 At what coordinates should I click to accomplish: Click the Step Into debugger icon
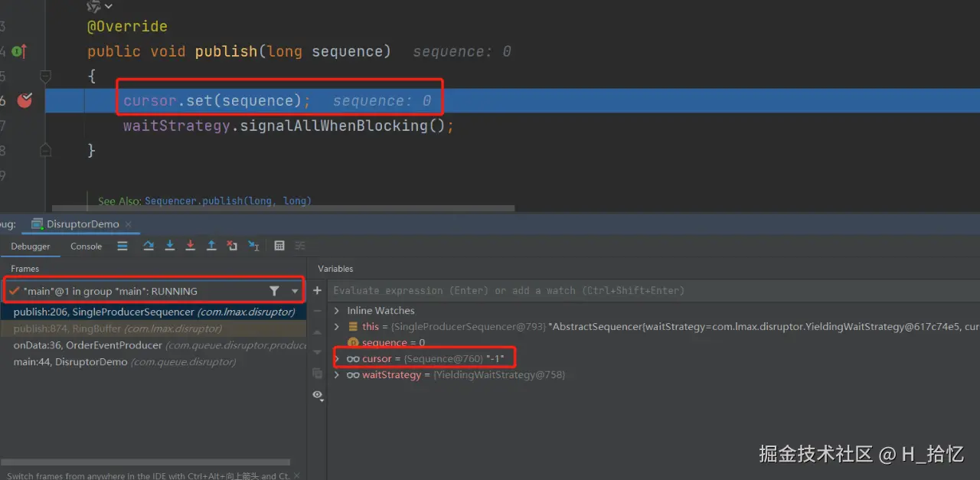click(x=170, y=246)
